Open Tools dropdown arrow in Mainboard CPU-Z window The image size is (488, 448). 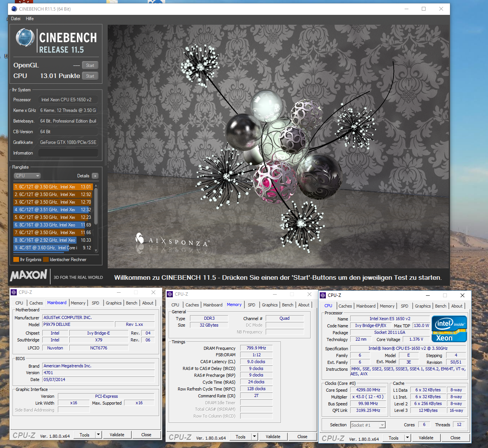pos(98,435)
